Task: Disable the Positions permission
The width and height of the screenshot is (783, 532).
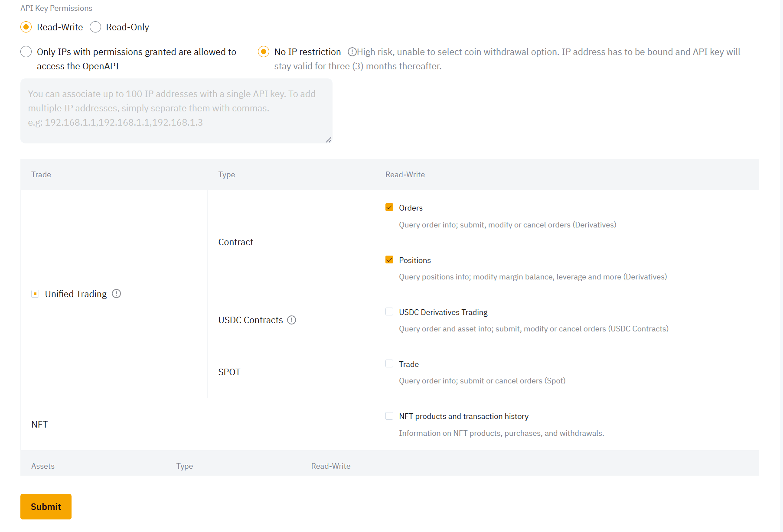Action: pyautogui.click(x=389, y=260)
